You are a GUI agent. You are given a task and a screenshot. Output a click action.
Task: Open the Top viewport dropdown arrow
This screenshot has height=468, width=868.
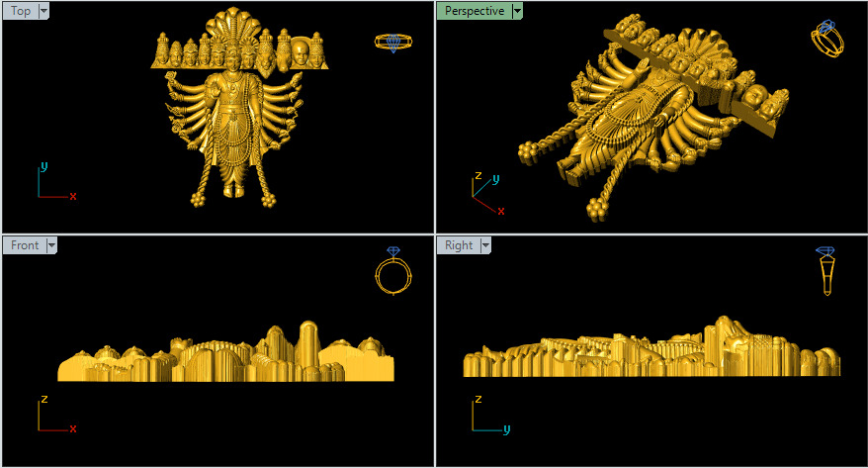[43, 11]
